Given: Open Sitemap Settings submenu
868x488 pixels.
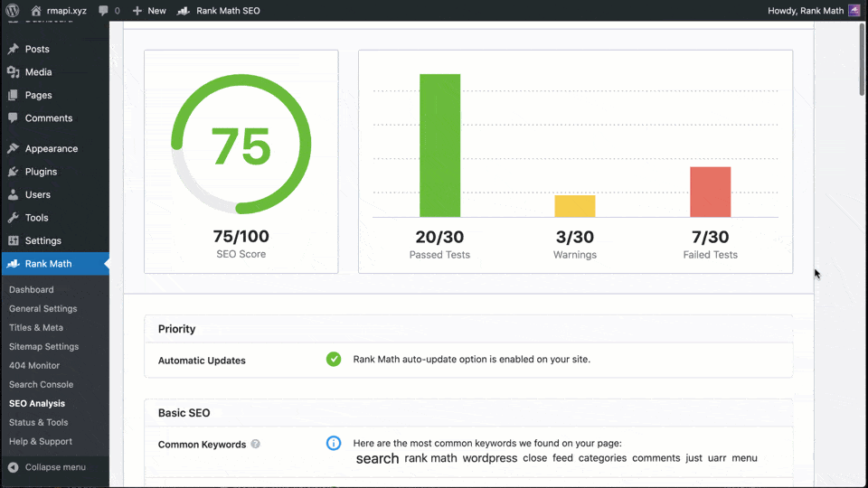Looking at the screenshot, I should [x=43, y=346].
